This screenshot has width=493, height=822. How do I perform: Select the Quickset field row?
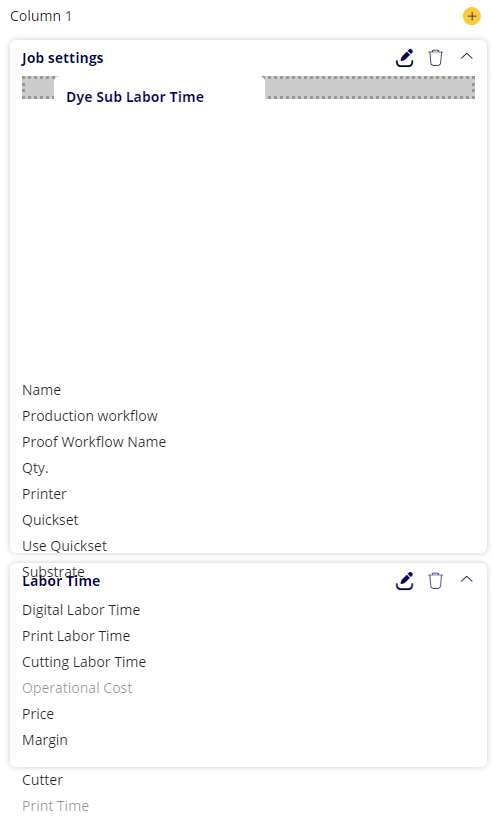[50, 520]
